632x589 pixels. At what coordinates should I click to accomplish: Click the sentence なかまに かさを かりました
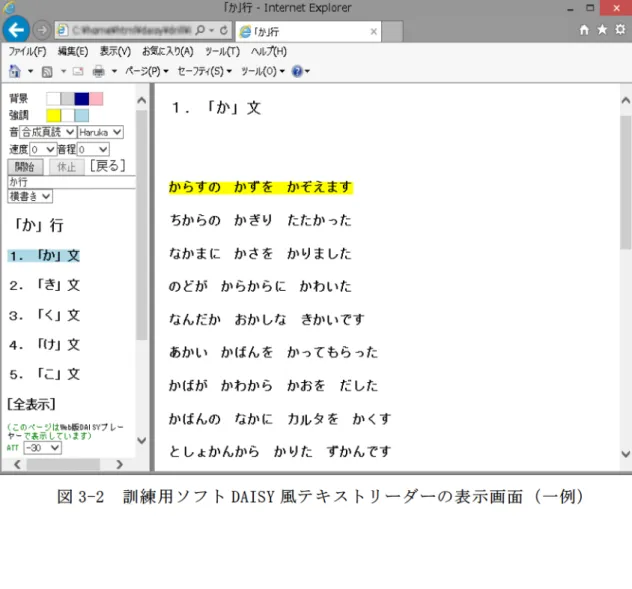pos(260,254)
